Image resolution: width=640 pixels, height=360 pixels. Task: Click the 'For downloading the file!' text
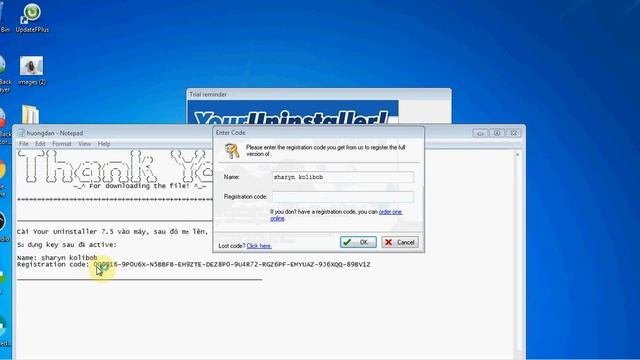pyautogui.click(x=140, y=186)
